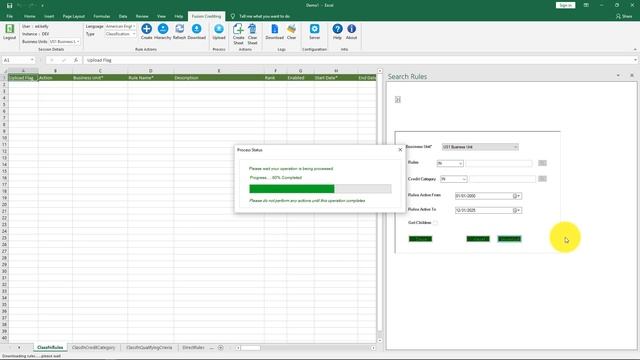Close the Process Status dialog
This screenshot has width=640, height=360.
[x=400, y=150]
